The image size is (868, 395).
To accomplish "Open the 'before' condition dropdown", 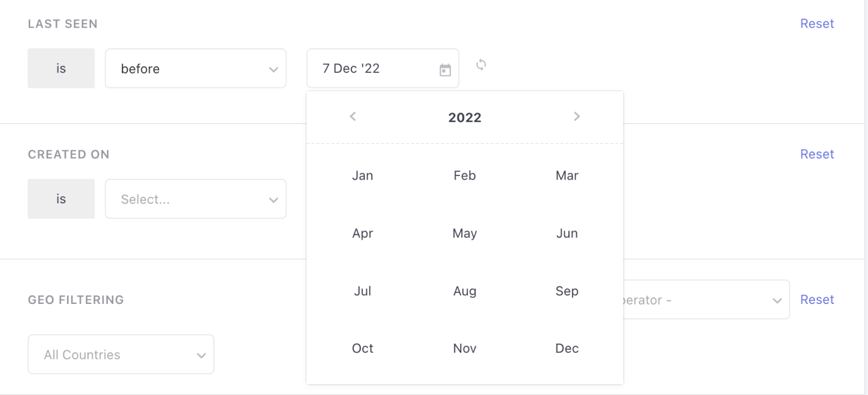I will click(x=195, y=68).
